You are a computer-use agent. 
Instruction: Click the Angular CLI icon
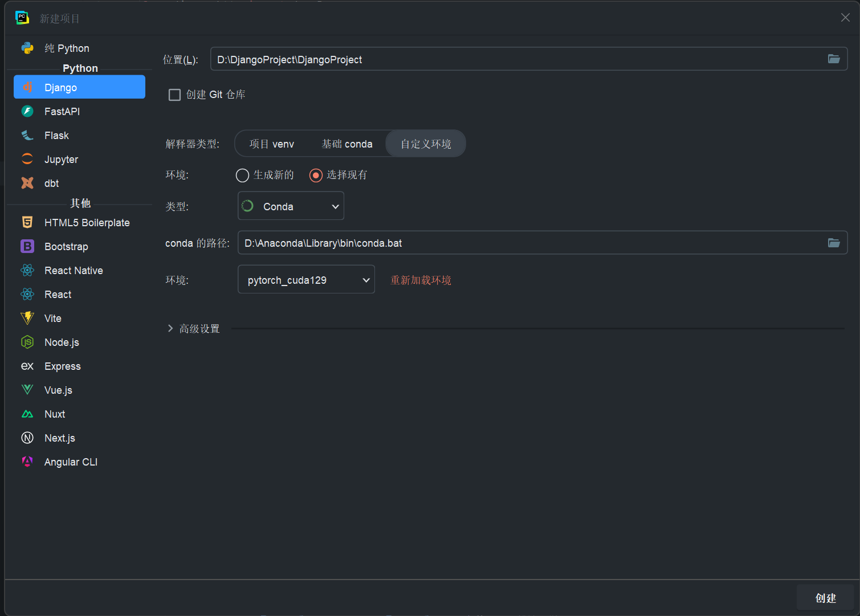point(27,462)
